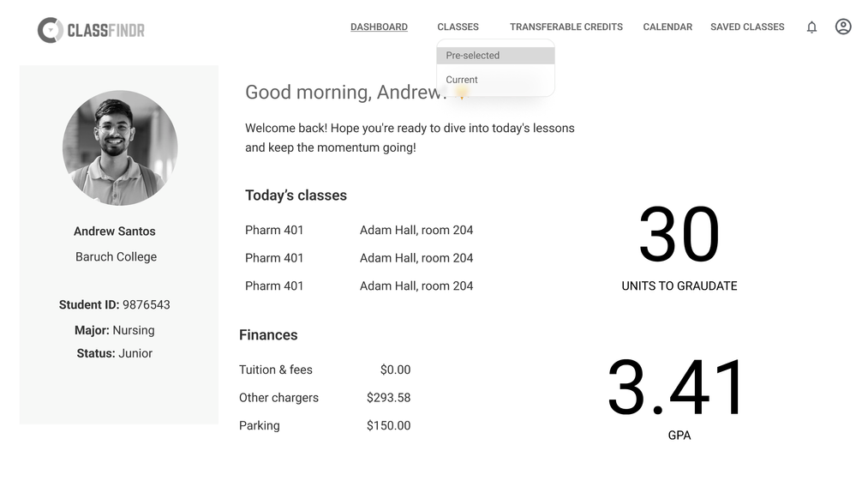
Task: Go to Saved Classes
Action: point(747,27)
